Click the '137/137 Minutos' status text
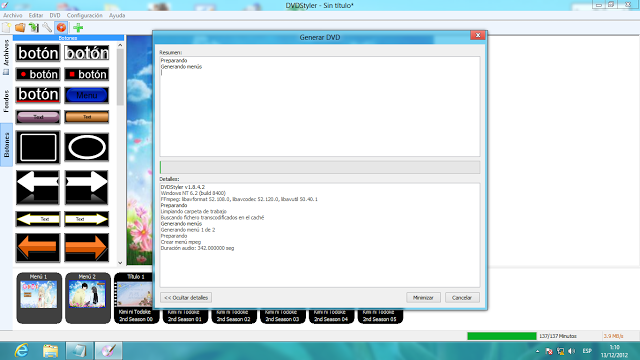 click(x=558, y=336)
